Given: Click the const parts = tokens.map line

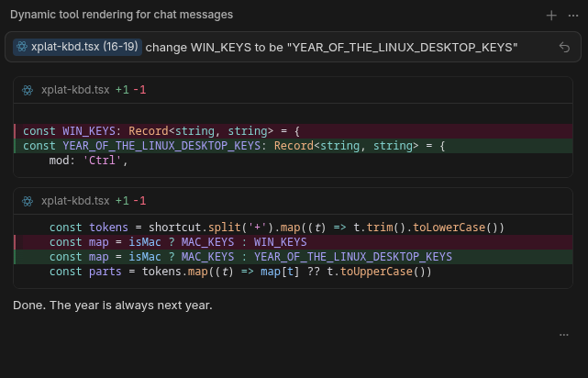Looking at the screenshot, I should pos(293,272).
